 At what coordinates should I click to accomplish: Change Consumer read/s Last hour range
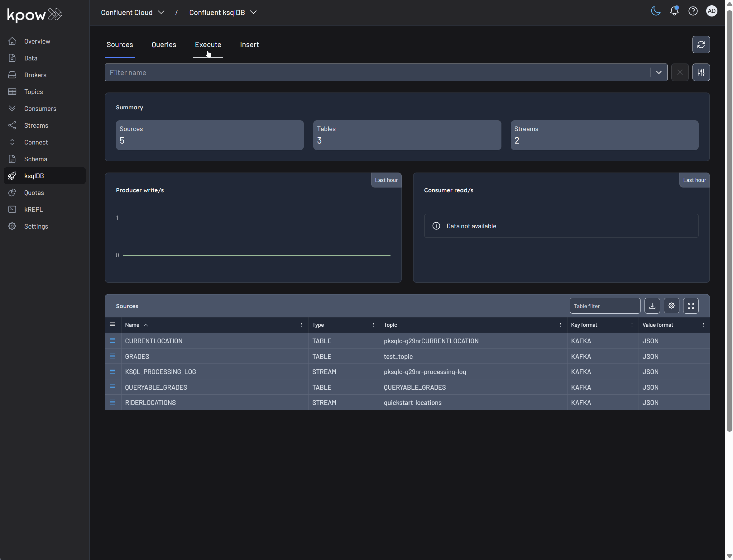pos(694,180)
